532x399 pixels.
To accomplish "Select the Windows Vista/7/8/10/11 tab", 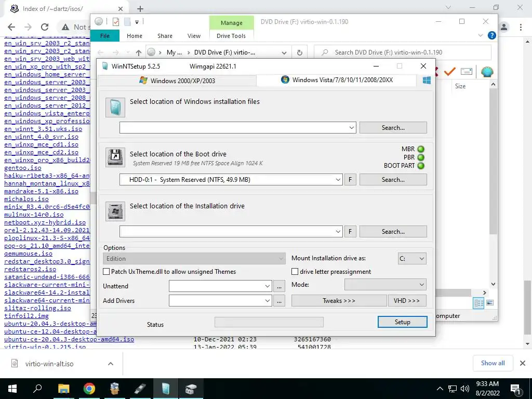I will click(x=337, y=79).
